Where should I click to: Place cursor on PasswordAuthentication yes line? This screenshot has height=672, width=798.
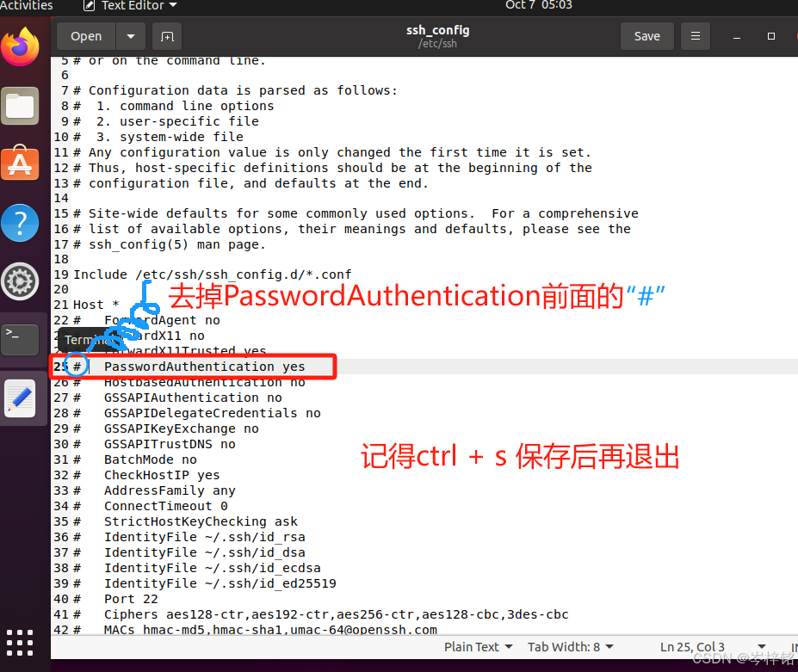(204, 367)
